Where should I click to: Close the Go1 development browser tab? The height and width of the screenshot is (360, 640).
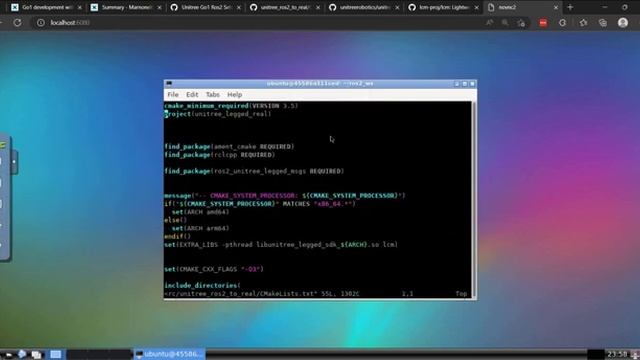80,7
